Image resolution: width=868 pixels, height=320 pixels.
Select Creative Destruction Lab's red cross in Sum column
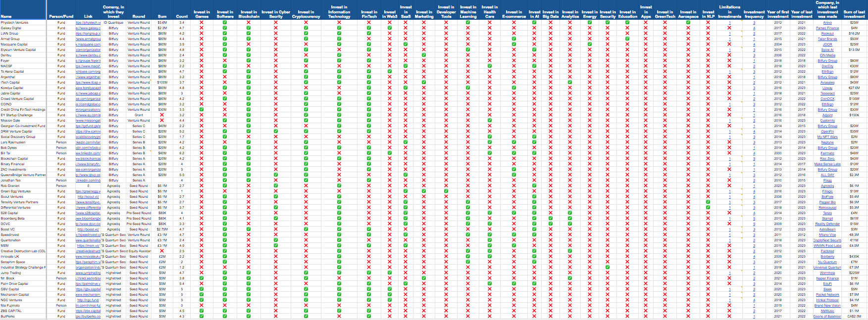coord(162,251)
